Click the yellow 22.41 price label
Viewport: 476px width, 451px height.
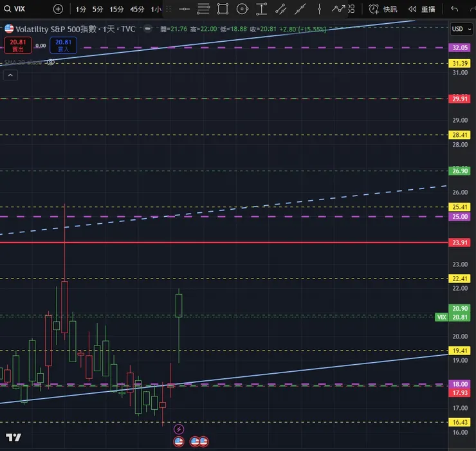(x=460, y=278)
